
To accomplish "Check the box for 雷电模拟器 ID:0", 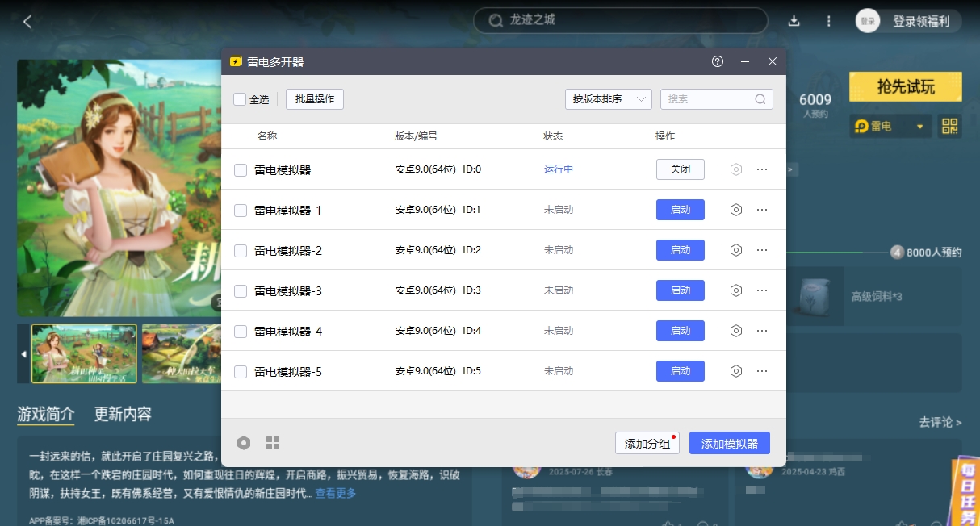I will (x=240, y=169).
